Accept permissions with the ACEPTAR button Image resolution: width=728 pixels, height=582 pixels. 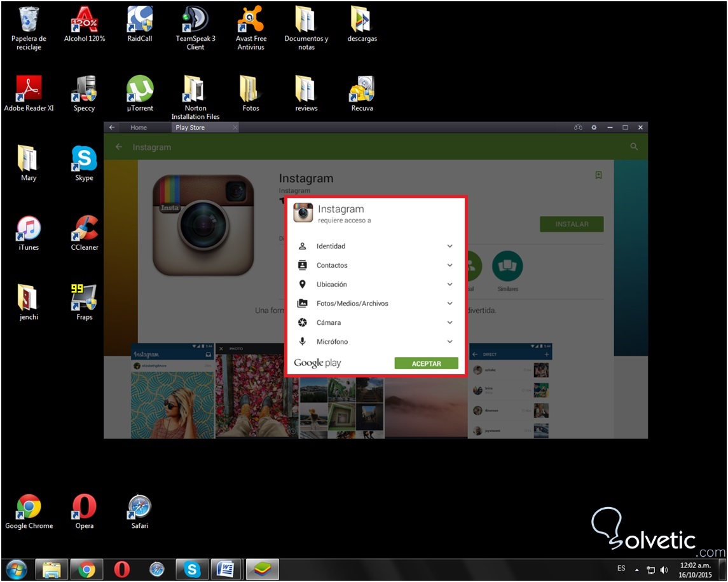[426, 363]
